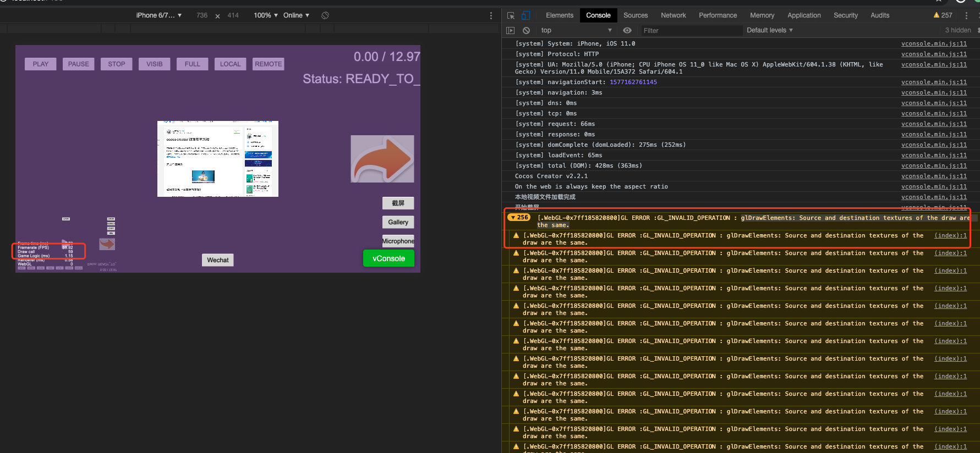This screenshot has height=453, width=980.
Task: Click the device width field showing 736
Action: (202, 15)
